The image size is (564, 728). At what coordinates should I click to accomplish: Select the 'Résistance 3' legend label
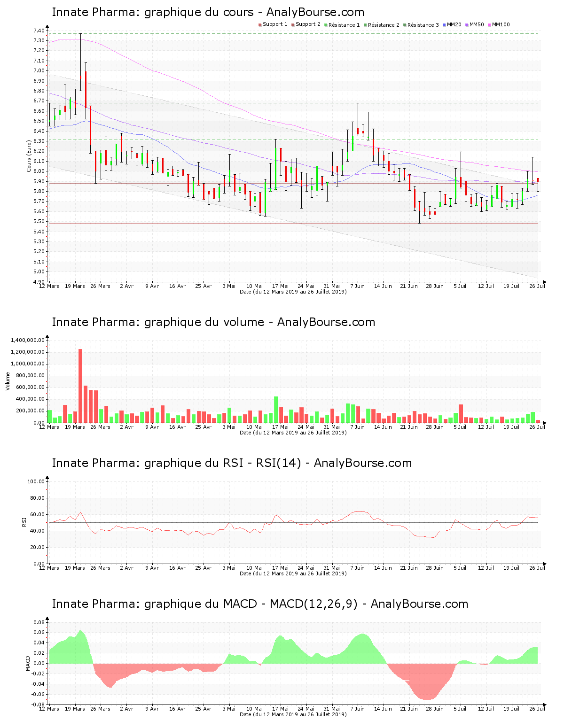click(x=423, y=25)
